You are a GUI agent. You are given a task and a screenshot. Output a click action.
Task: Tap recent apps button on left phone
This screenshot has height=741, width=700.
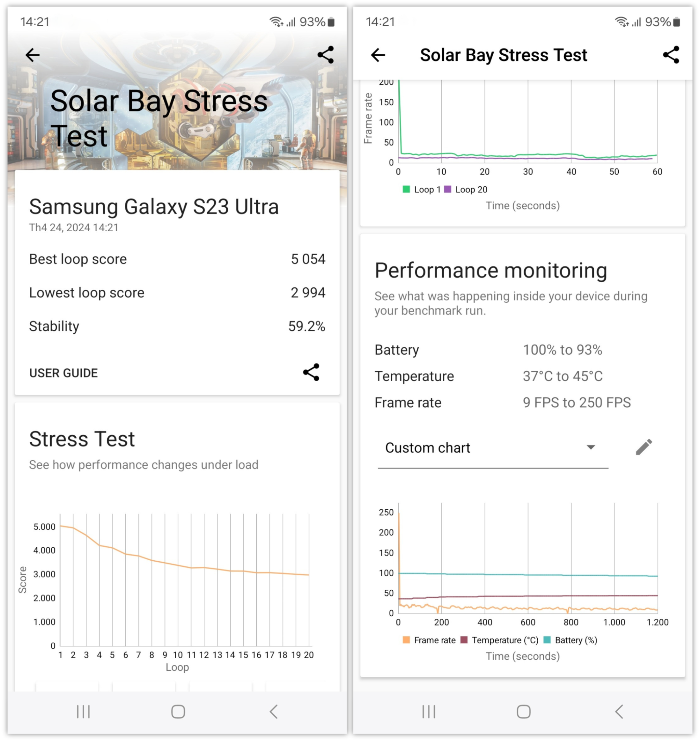pos(83,712)
